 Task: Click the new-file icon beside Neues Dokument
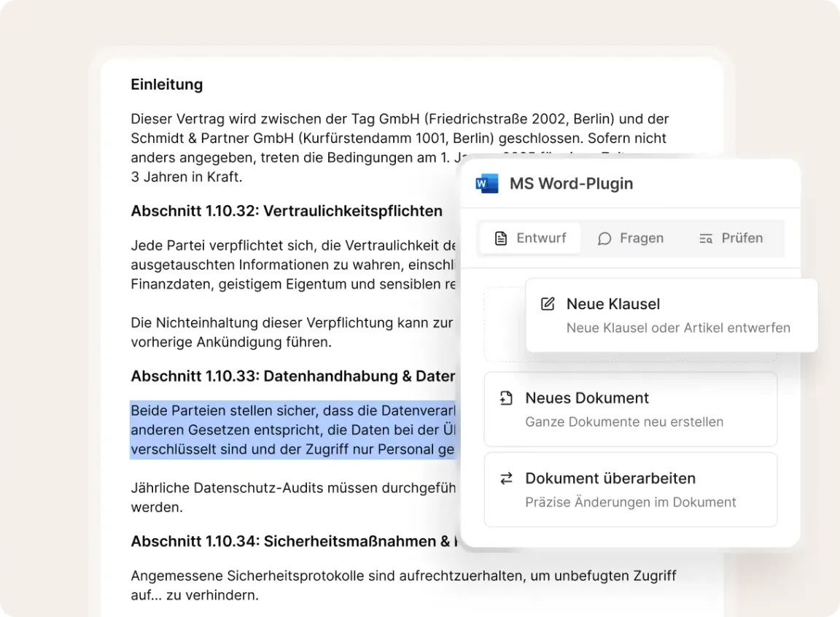506,398
